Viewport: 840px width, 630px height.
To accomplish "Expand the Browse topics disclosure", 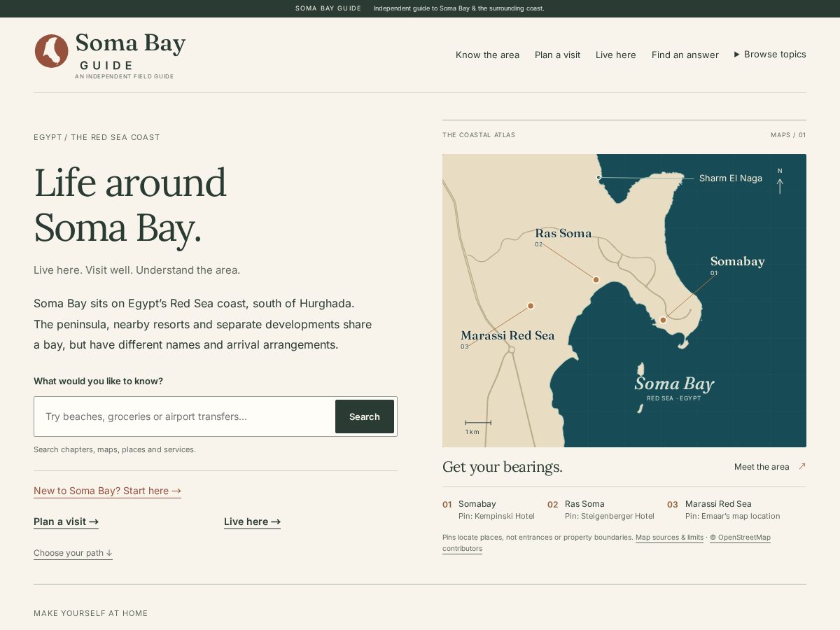I will [770, 55].
